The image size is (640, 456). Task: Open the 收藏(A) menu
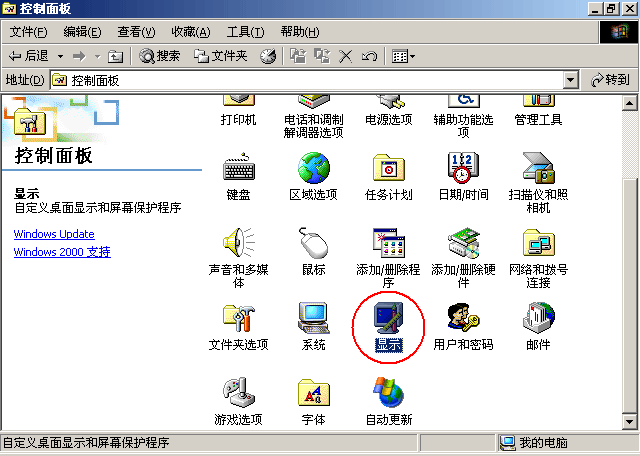[191, 32]
